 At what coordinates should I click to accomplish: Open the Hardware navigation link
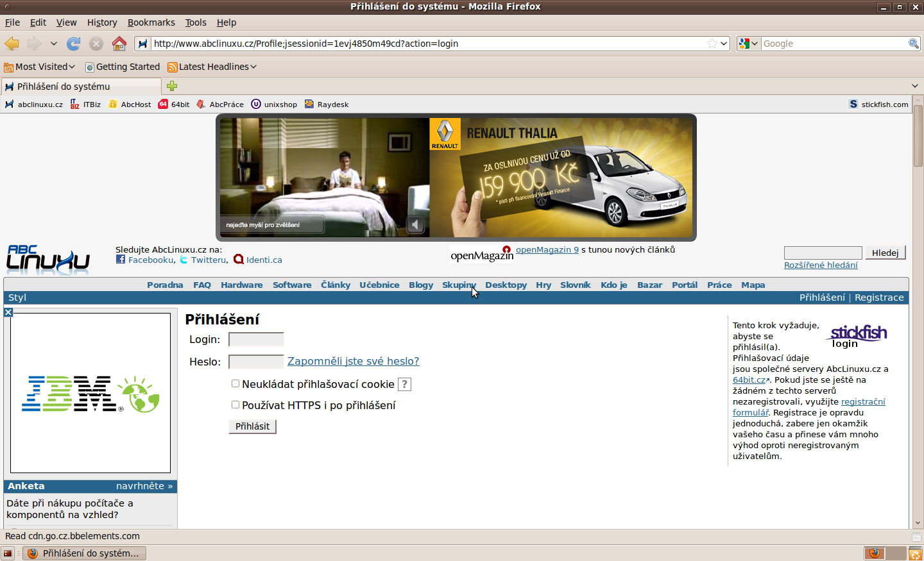point(242,285)
